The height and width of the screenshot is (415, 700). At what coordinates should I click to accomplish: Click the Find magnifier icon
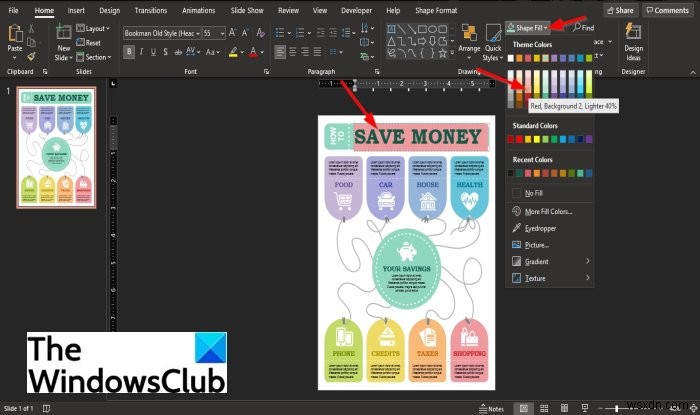point(576,28)
